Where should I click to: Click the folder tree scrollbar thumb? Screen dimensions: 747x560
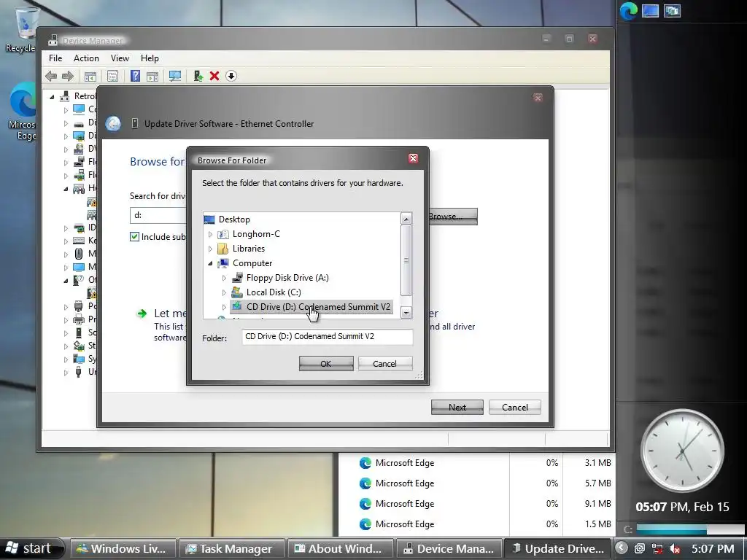pos(406,260)
